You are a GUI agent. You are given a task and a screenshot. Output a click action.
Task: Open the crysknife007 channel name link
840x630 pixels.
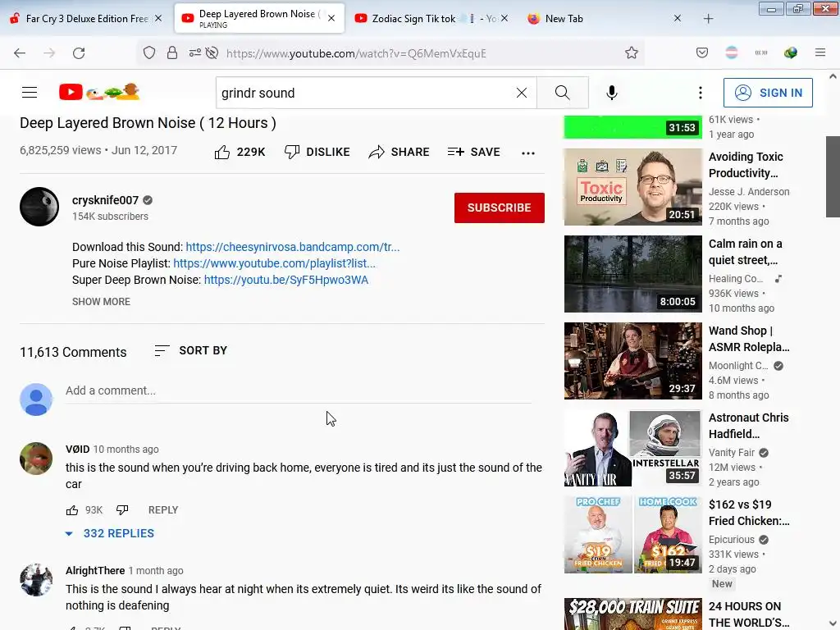(x=106, y=200)
